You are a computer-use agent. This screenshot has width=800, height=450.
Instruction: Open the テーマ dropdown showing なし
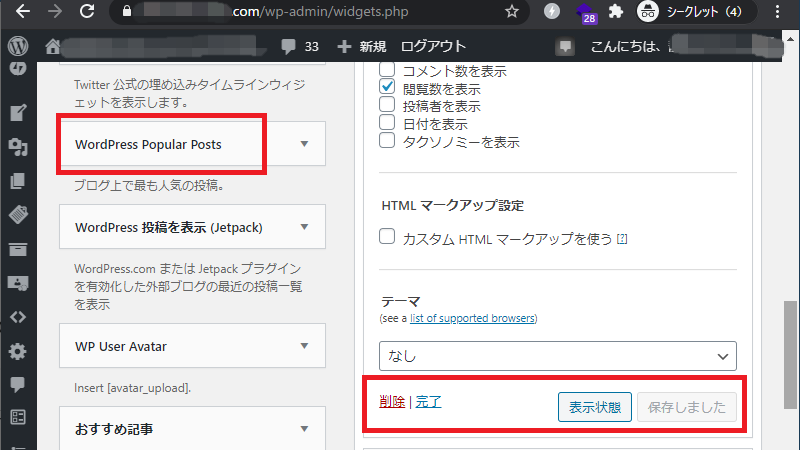coord(558,356)
